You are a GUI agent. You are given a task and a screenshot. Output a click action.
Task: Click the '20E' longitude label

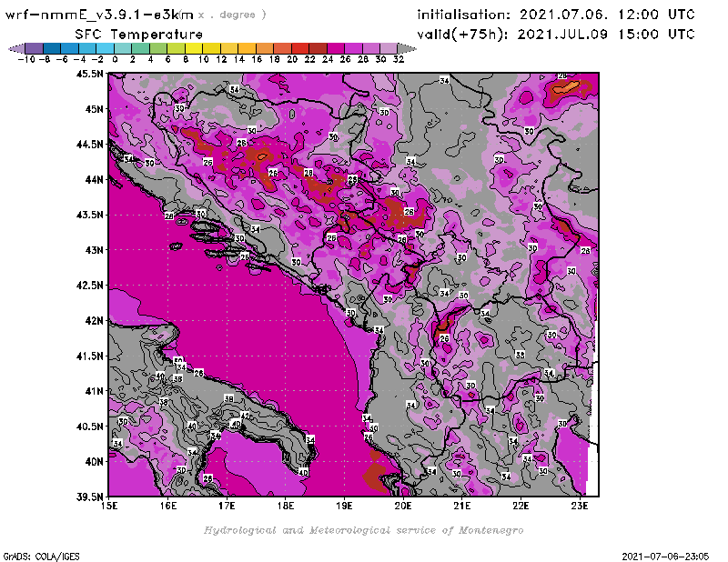click(x=403, y=506)
